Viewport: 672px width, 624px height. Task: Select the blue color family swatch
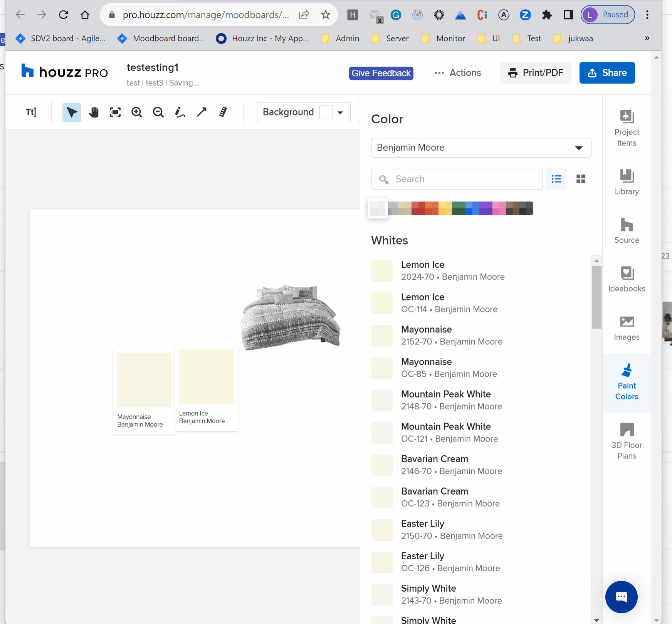pos(472,208)
